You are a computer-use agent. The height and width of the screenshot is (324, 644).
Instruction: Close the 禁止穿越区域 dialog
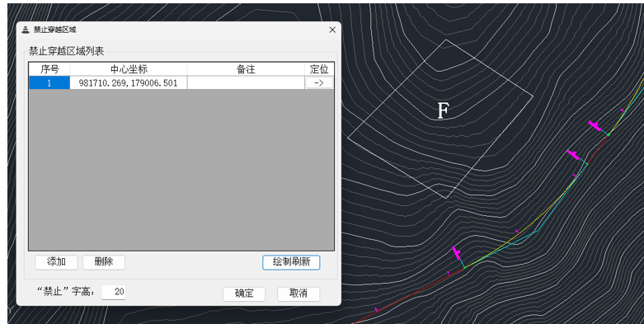point(332,30)
